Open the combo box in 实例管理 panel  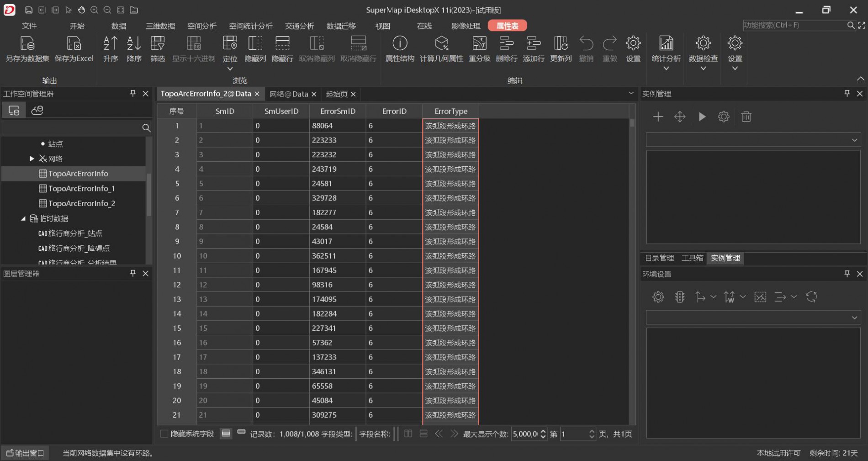(x=753, y=140)
